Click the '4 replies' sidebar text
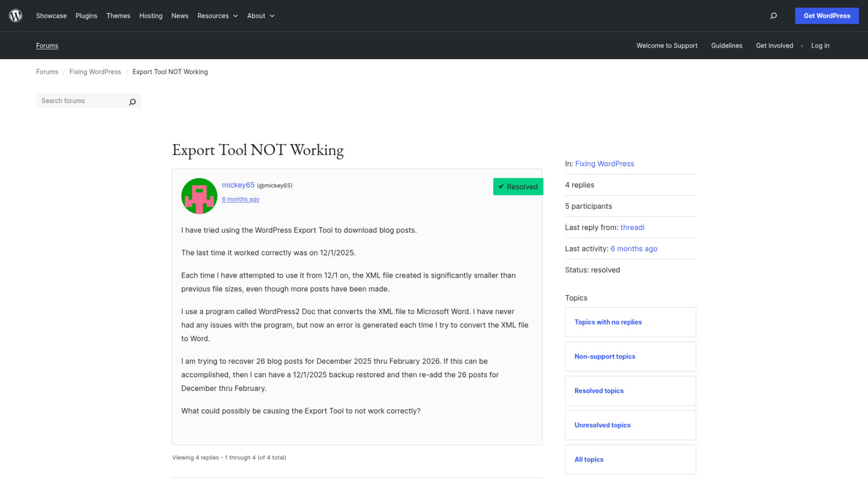The image size is (868, 488). (580, 185)
